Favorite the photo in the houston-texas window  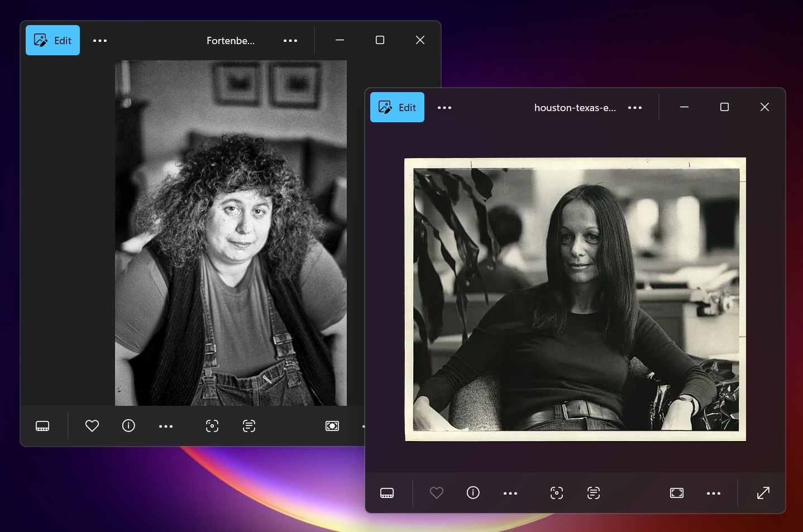click(437, 493)
